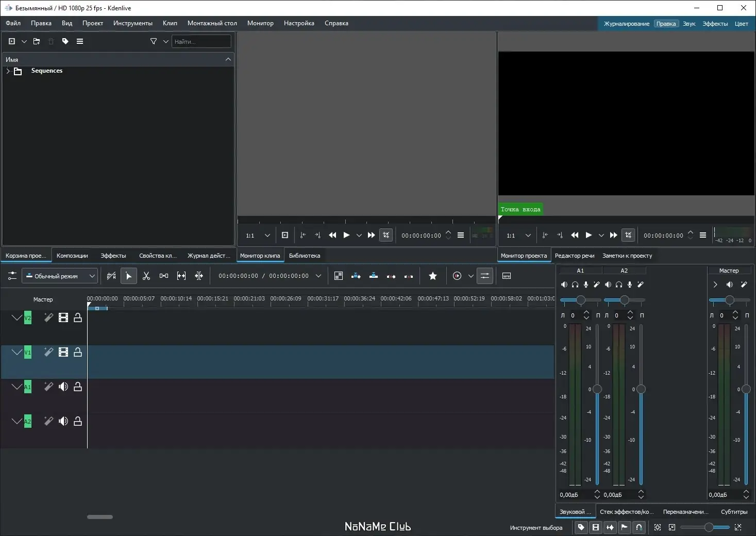Switch to the Звук workspace layout

pos(689,24)
